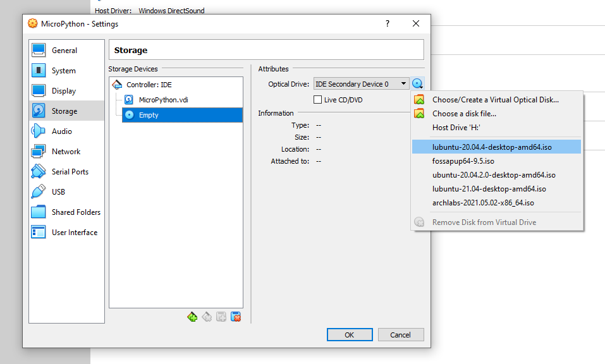This screenshot has height=364, width=605.
Task: Choose 'Choose/Create a Virtual Optical Disk...' option
Action: [x=496, y=100]
